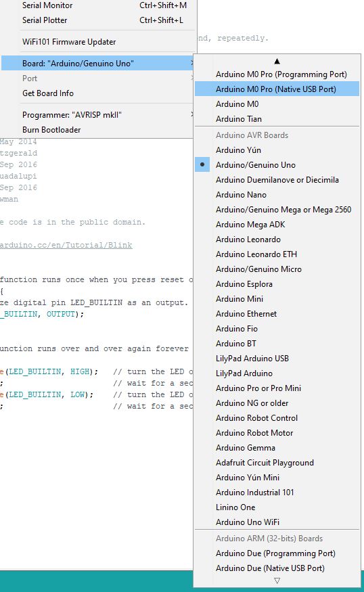
Task: Select Linino One board
Action: click(x=277, y=507)
